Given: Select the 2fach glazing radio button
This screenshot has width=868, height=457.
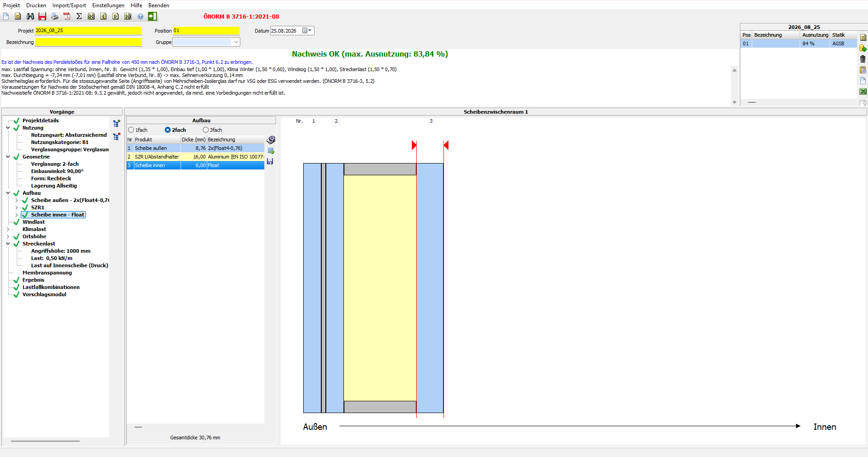Looking at the screenshot, I should click(168, 130).
